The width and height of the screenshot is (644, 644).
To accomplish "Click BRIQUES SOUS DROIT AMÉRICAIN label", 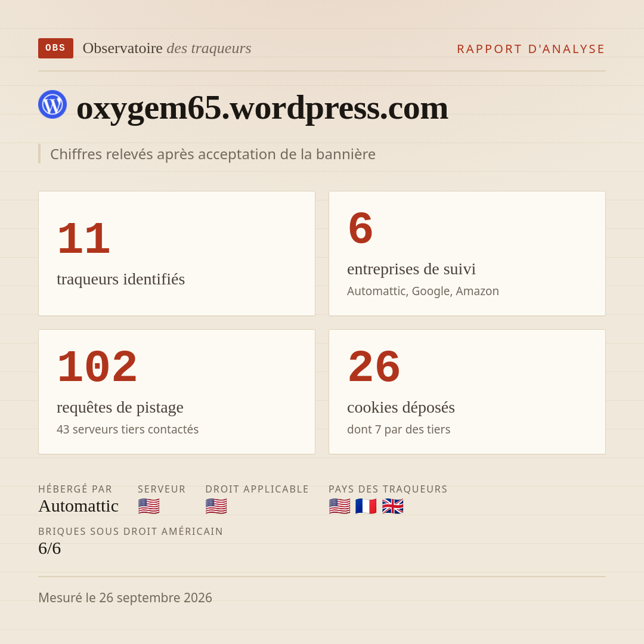I will 131,531.
